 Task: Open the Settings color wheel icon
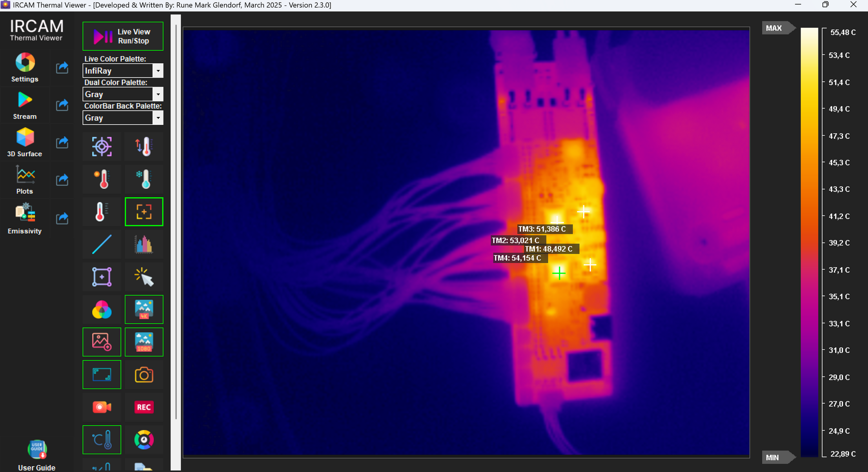(25, 62)
